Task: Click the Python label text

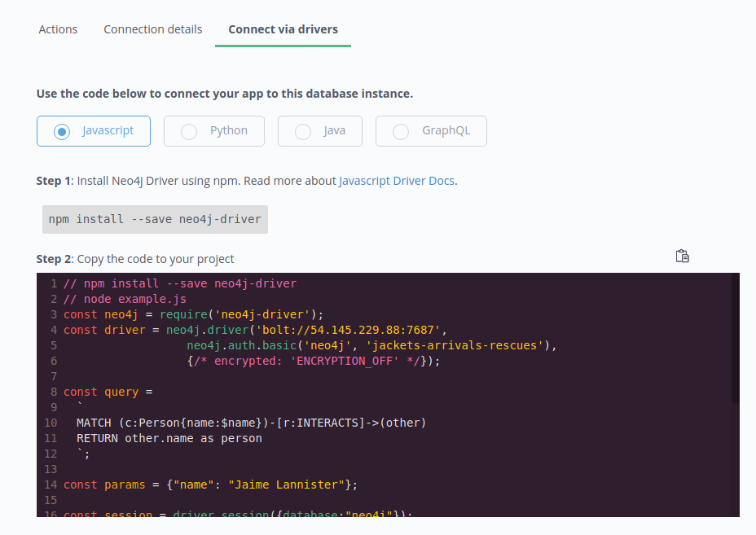Action: pyautogui.click(x=229, y=130)
